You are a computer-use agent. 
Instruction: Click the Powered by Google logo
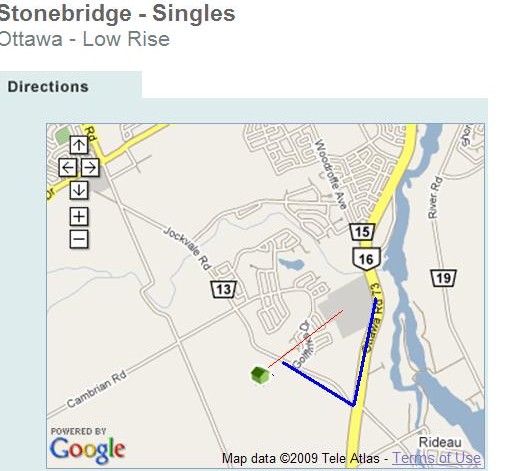tap(87, 446)
